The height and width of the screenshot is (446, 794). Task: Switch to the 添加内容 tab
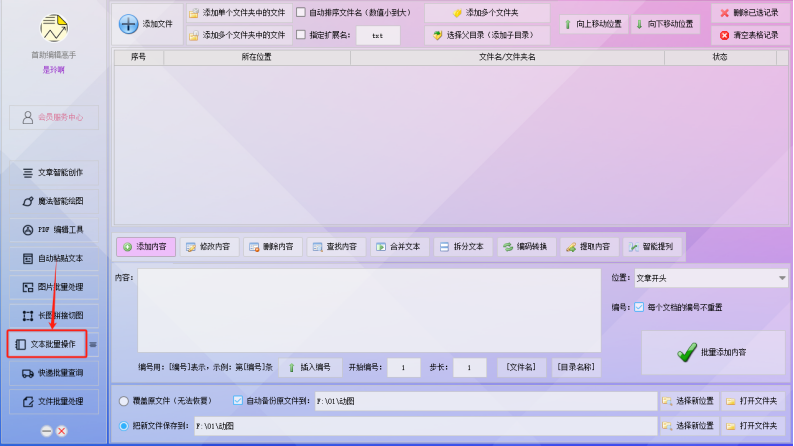point(146,247)
